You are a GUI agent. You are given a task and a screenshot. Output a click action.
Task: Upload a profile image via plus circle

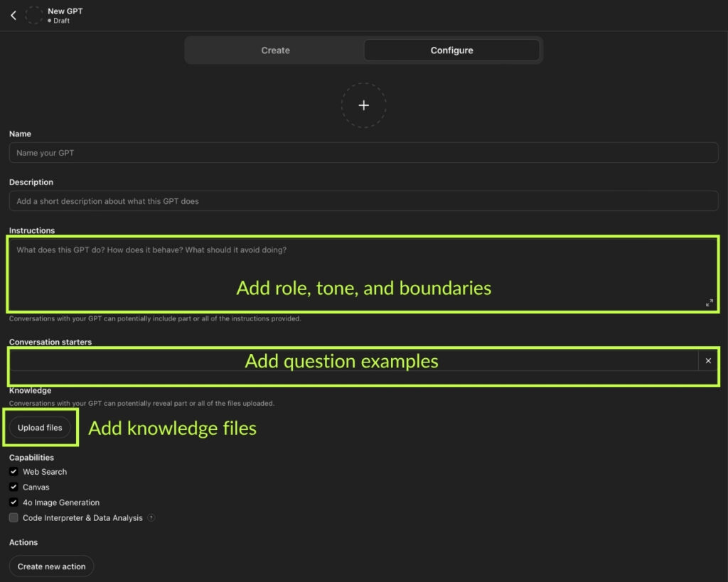coord(363,105)
